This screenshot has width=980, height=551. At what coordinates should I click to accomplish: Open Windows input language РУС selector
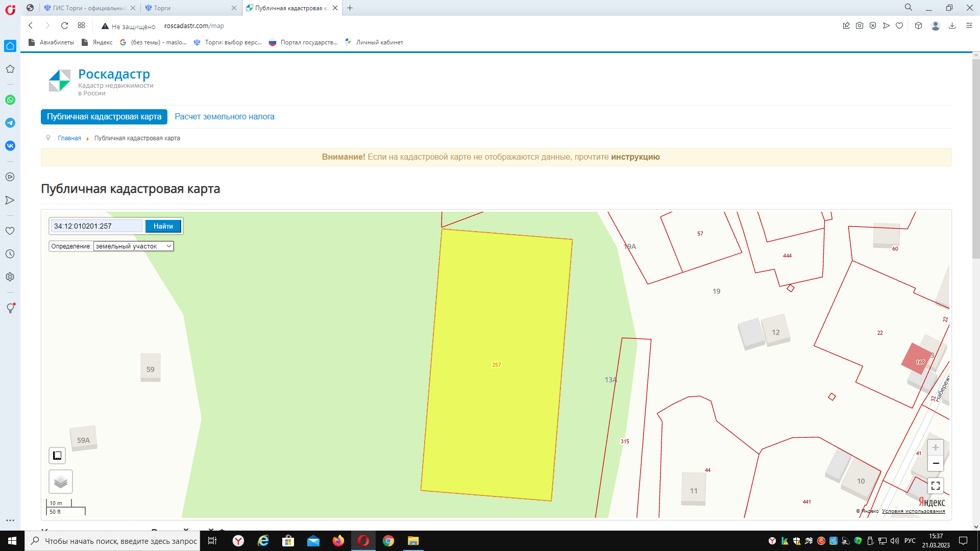coord(910,541)
